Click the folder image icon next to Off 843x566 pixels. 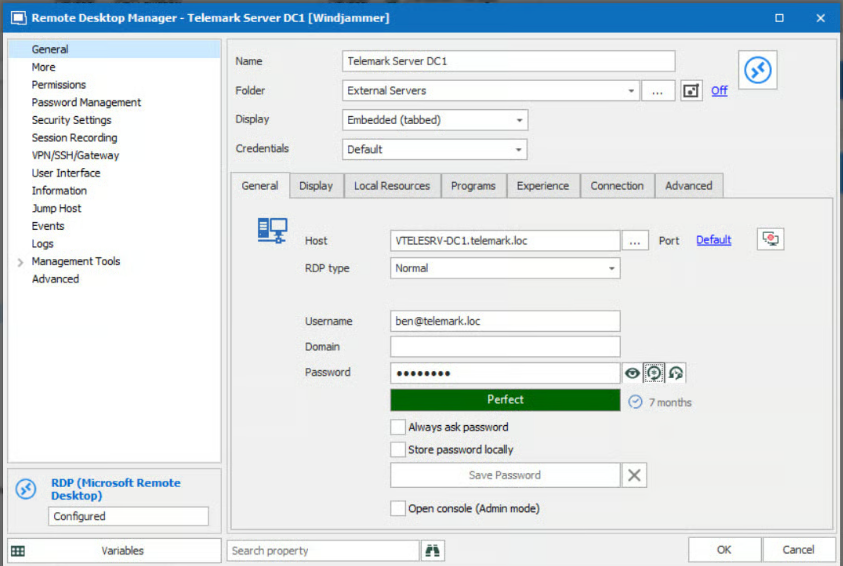coord(690,91)
